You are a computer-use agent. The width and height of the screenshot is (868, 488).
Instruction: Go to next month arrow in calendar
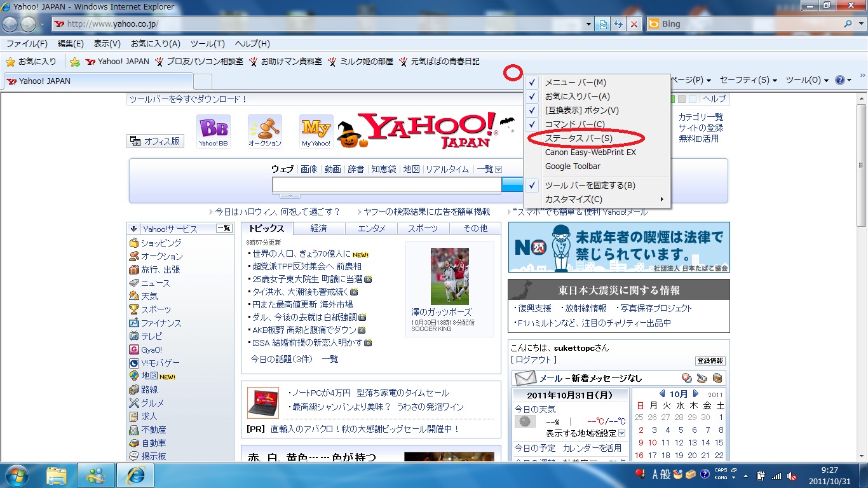(696, 394)
